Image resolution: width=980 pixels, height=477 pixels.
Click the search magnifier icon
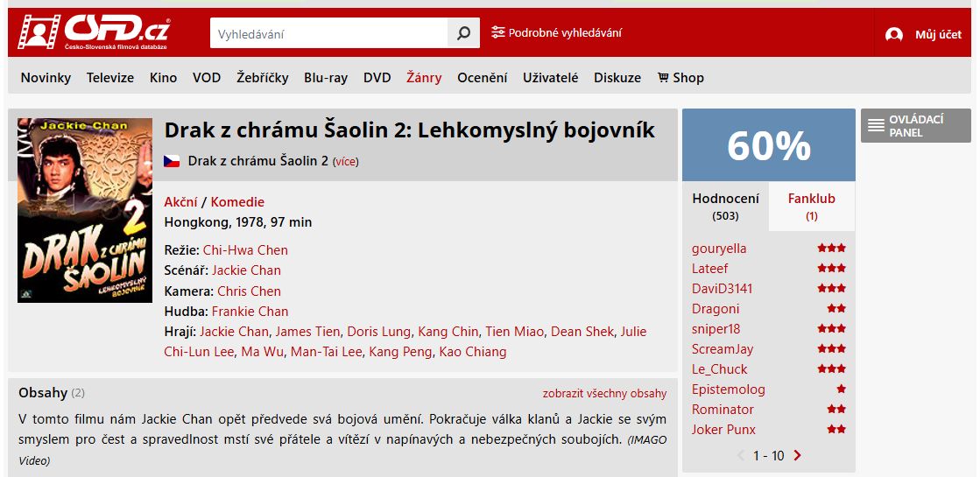[x=463, y=33]
